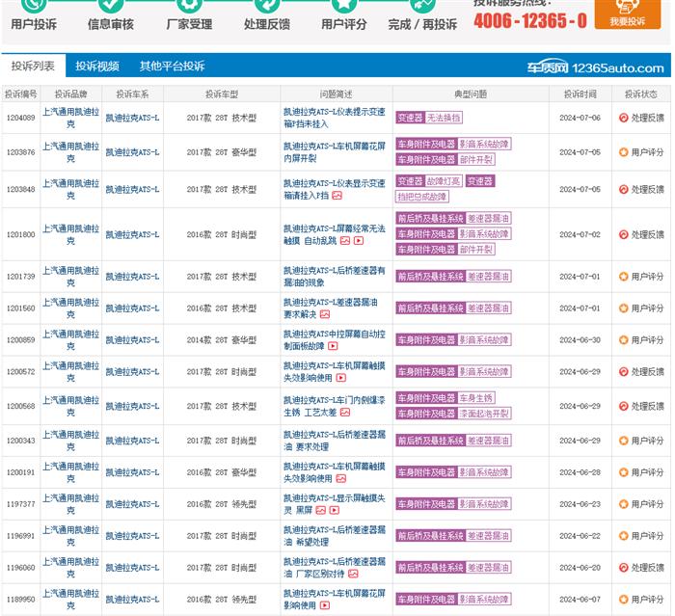
Task: Open the 其他平台投诉 tab
Action: pyautogui.click(x=172, y=66)
